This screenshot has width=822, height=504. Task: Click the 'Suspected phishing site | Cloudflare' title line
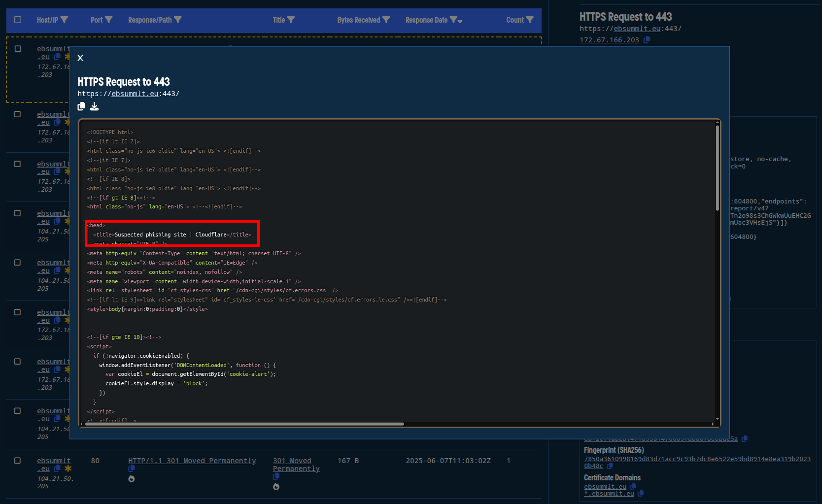click(x=172, y=235)
